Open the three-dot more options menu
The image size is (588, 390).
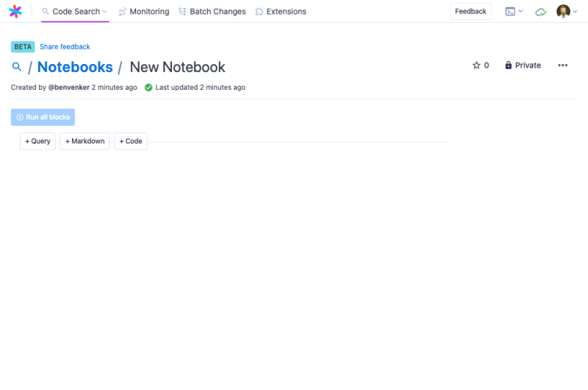(x=562, y=65)
